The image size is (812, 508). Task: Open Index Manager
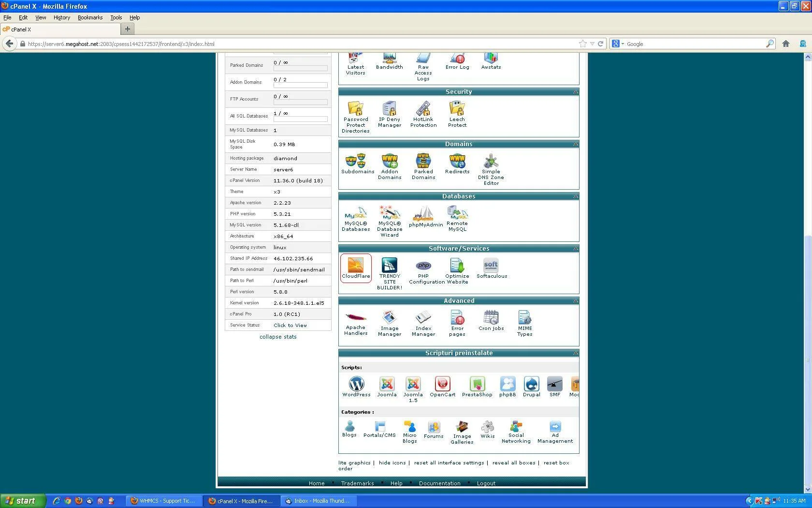point(423,323)
